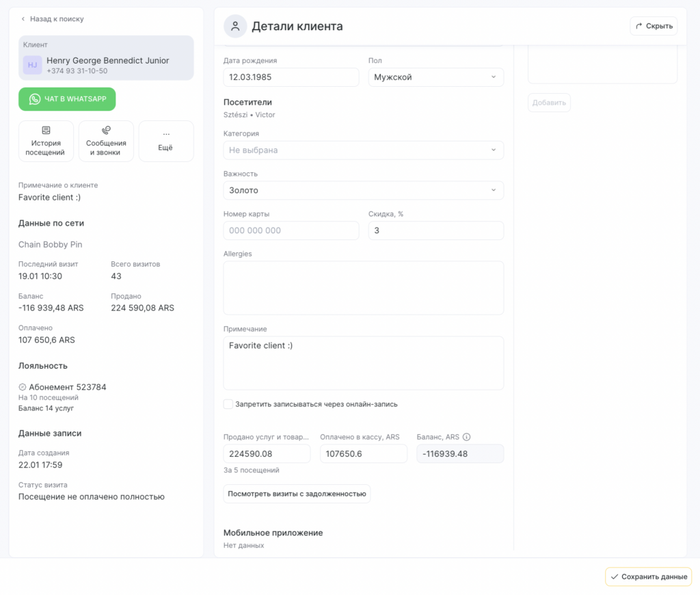Open the Важность dropdown showing Золото
Image resolution: width=700 pixels, height=595 pixels.
(363, 190)
